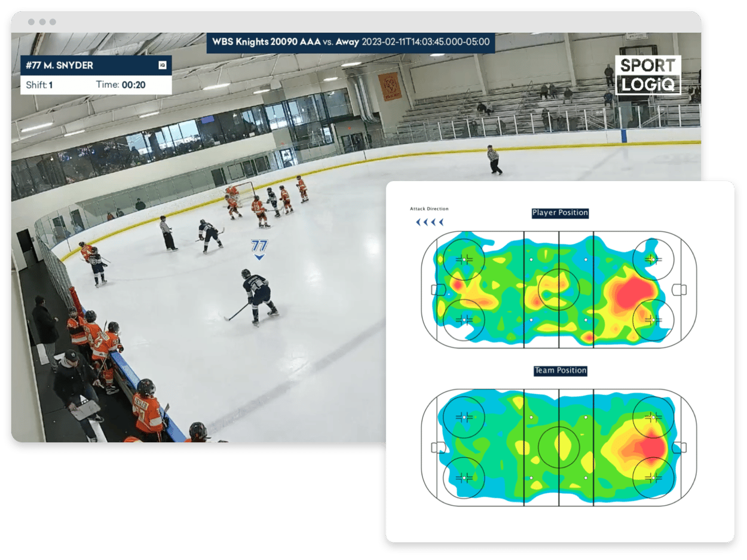Select top-left faceoff circle on Player Position rink
The width and height of the screenshot is (747, 560).
[464, 259]
